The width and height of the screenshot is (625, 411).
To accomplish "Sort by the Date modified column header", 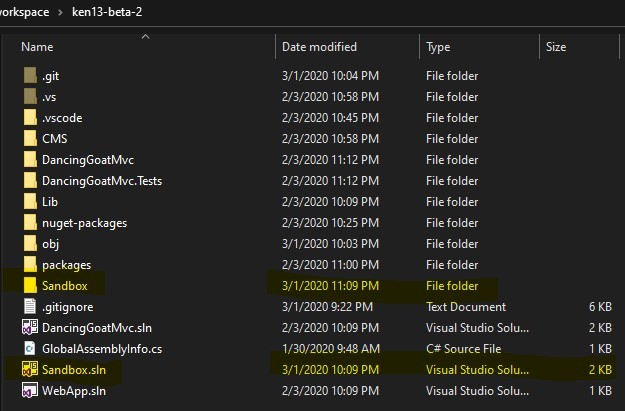I will point(319,47).
